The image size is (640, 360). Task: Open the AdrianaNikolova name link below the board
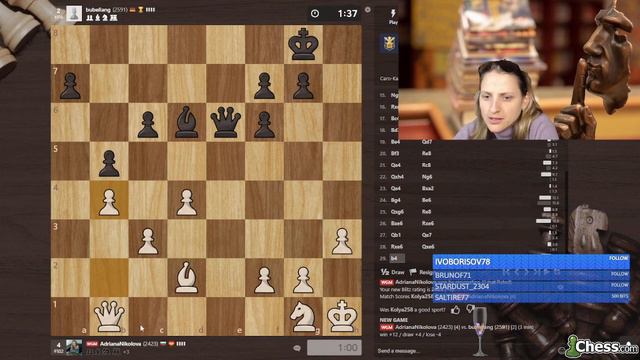point(120,344)
